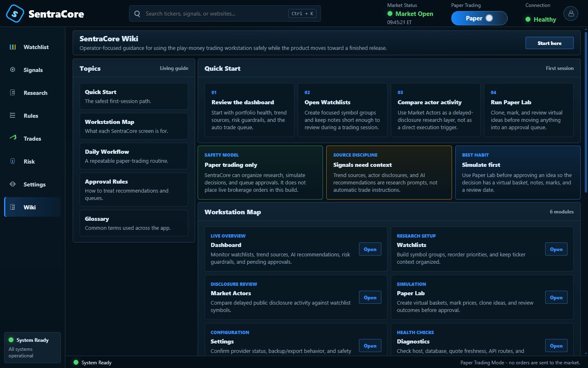Click the green Connection Healthy dot
The width and height of the screenshot is (588, 368).
[x=528, y=19]
